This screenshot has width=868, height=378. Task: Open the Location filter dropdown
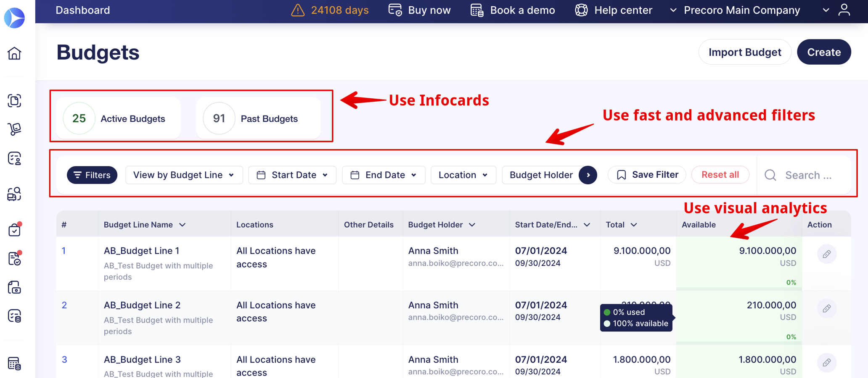coord(463,175)
